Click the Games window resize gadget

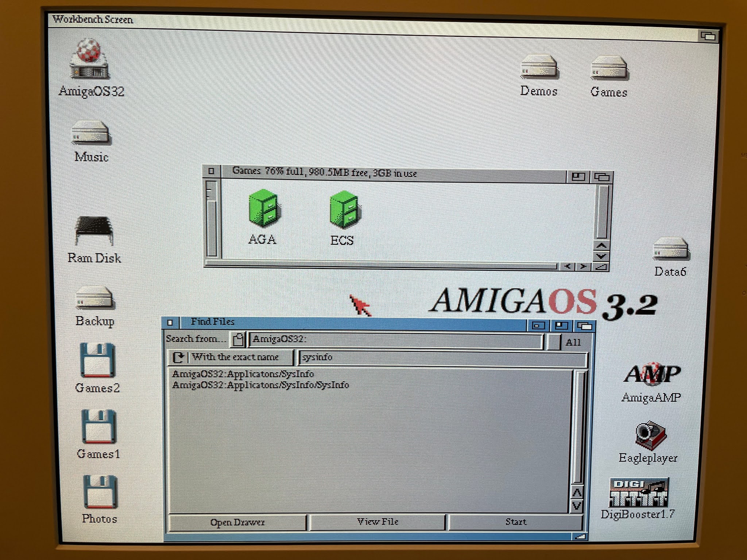pos(601,267)
